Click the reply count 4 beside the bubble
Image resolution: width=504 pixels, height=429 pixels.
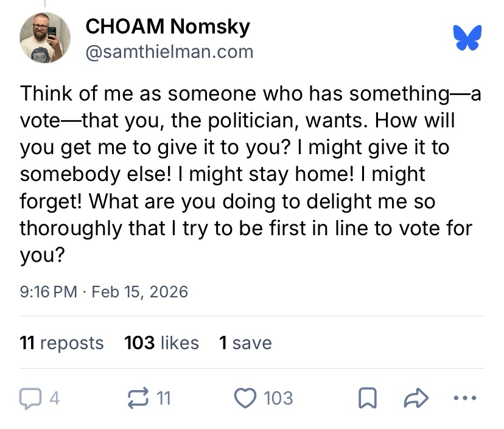[x=54, y=399]
